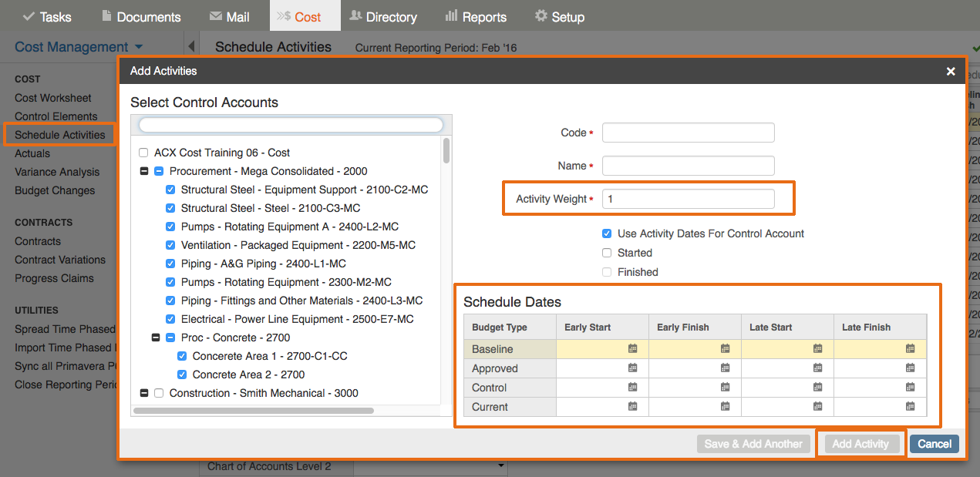The height and width of the screenshot is (477, 980).
Task: Open the Cost Management dropdown
Action: (x=79, y=47)
